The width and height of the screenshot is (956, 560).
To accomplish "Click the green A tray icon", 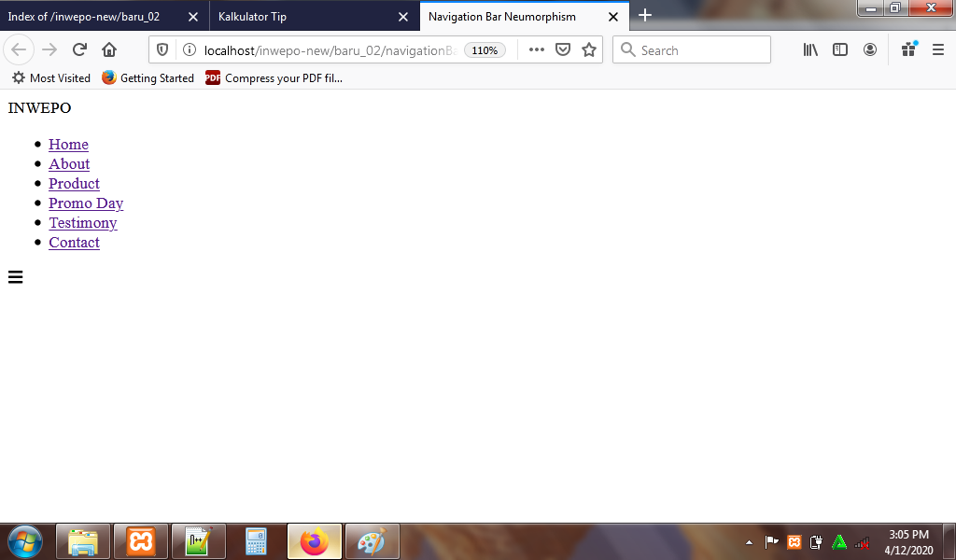I will click(839, 541).
